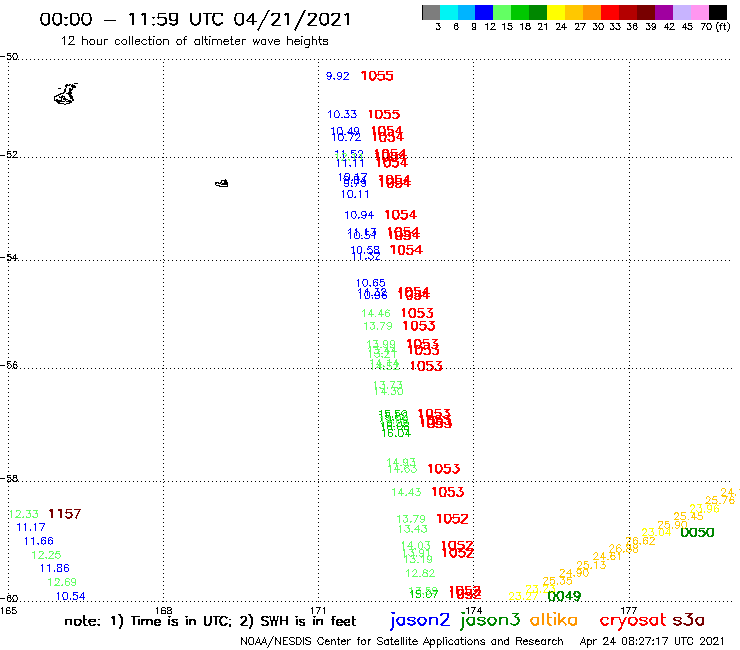Select the 10.94 wave height reading

[359, 215]
